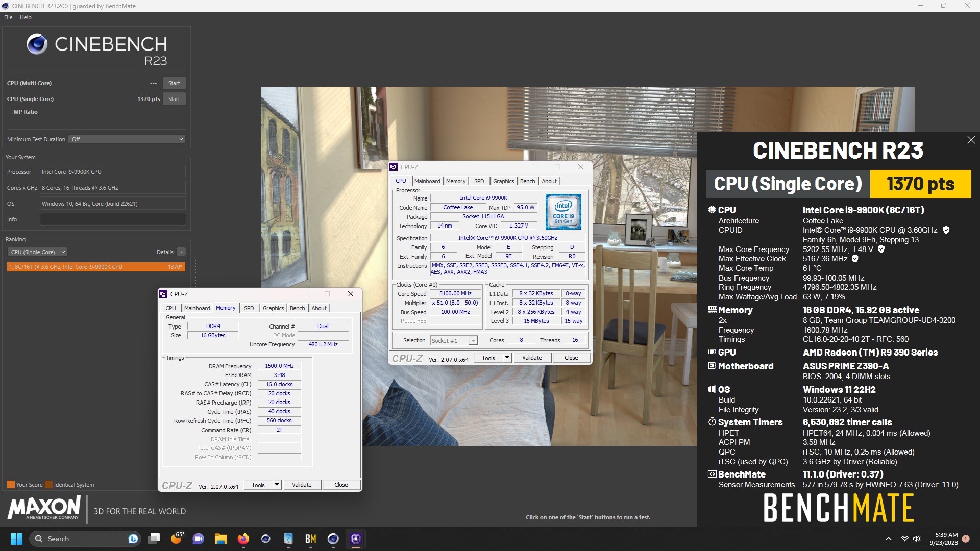Open the Minimum Test Duration dropdown

click(127, 139)
